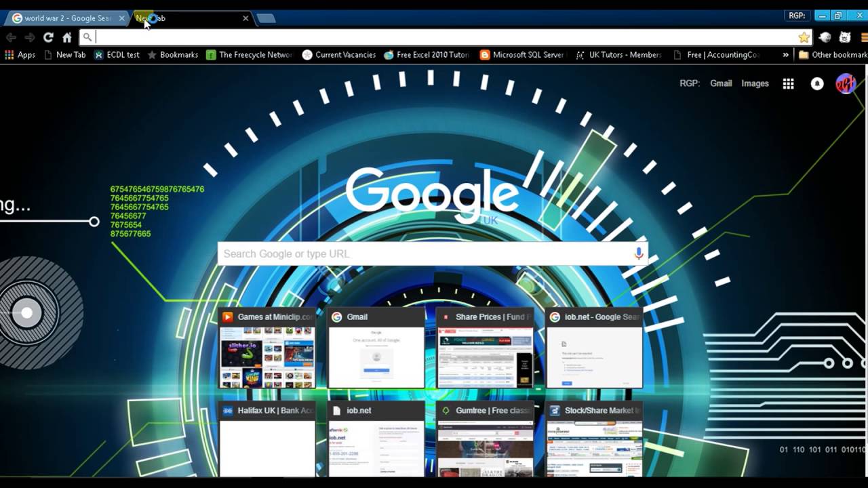Reload the page with the refresh icon
This screenshot has width=868, height=488.
coord(48,37)
